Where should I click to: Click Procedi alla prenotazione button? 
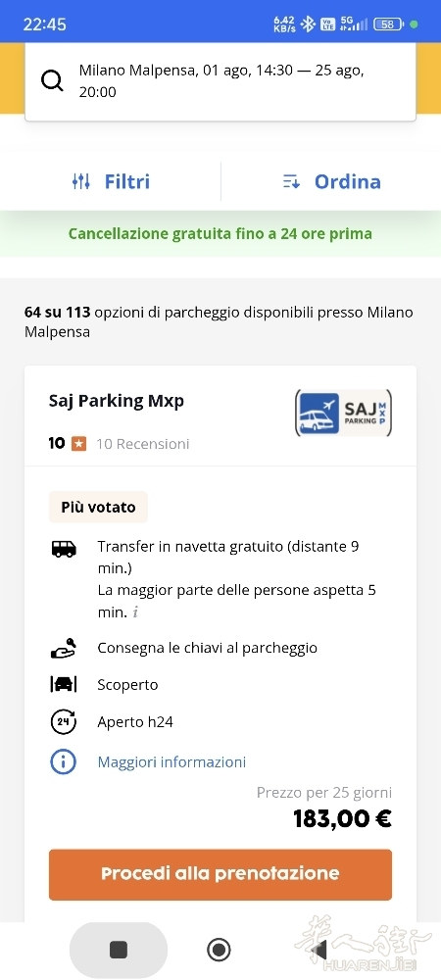pyautogui.click(x=220, y=874)
